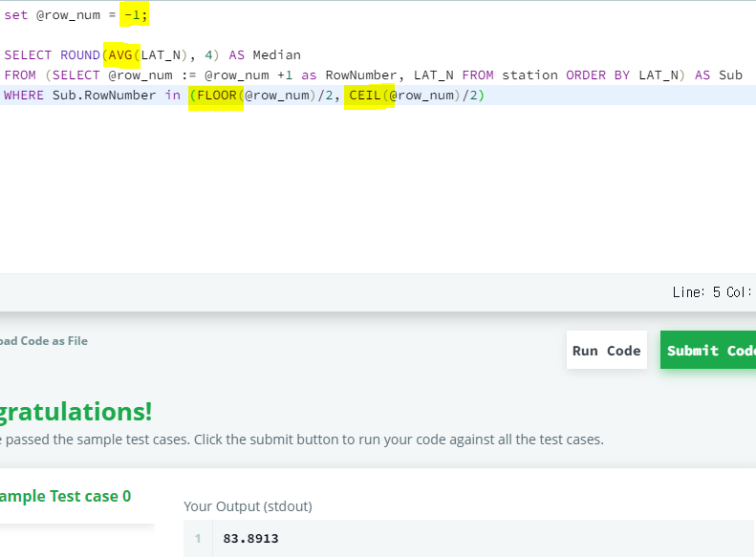Click the passed sample test cases message
Viewport: 756px width, 558px height.
click(x=302, y=440)
